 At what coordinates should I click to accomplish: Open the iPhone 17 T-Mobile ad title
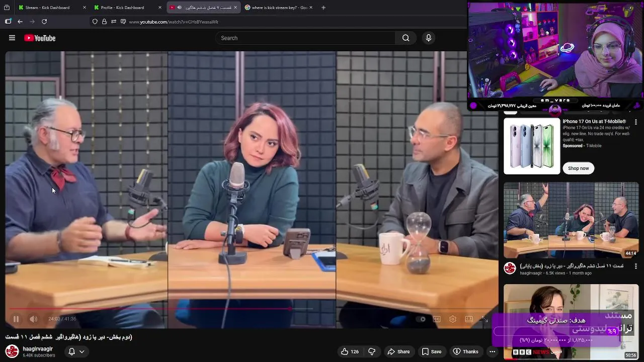[x=594, y=122]
